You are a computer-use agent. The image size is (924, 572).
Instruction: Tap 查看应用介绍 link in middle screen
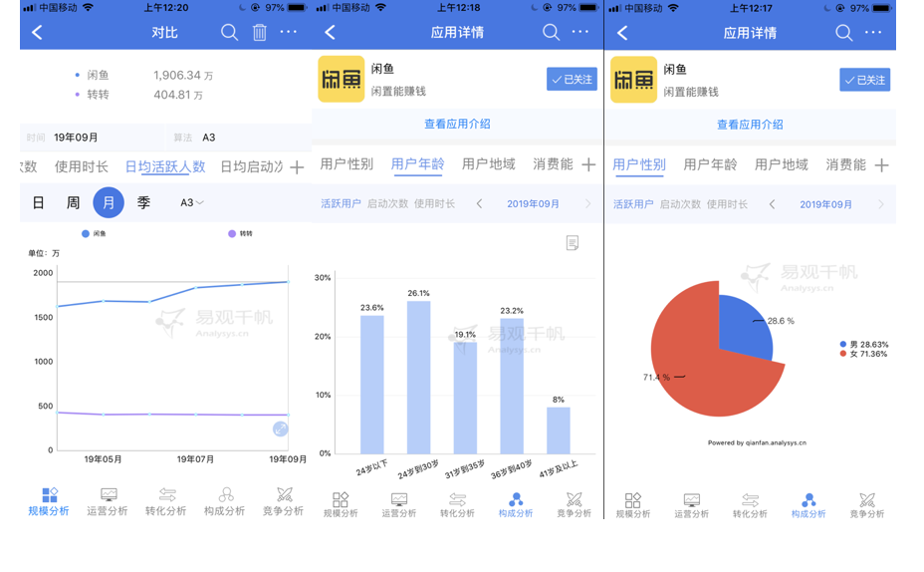pos(457,124)
